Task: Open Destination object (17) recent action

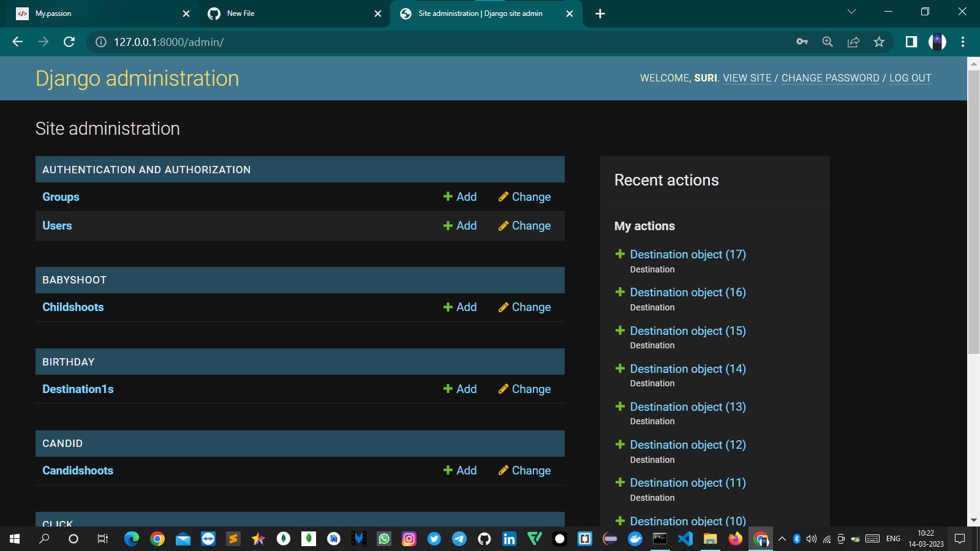Action: (x=688, y=254)
